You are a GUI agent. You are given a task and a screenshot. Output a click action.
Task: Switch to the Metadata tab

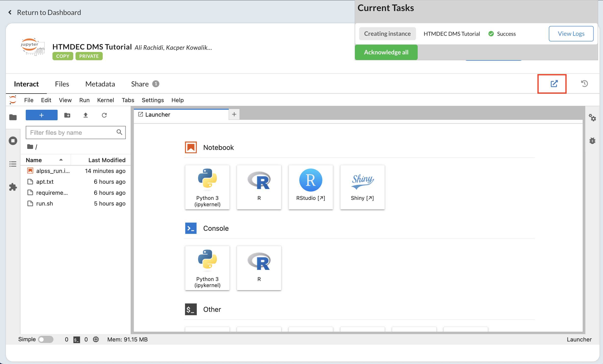[100, 84]
